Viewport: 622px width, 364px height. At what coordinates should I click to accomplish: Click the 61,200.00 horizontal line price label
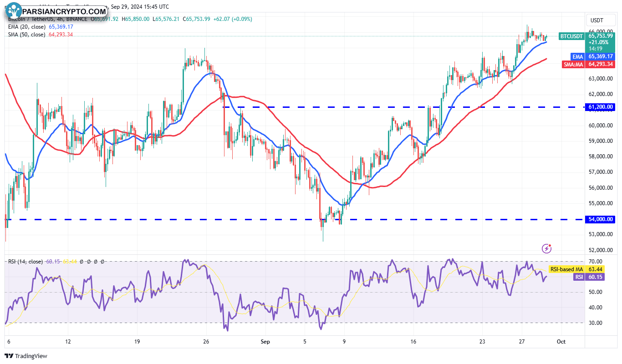coord(601,107)
